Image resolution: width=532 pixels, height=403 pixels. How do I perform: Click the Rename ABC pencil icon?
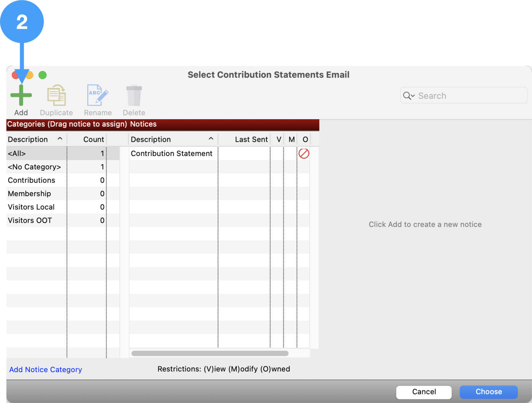(x=98, y=95)
